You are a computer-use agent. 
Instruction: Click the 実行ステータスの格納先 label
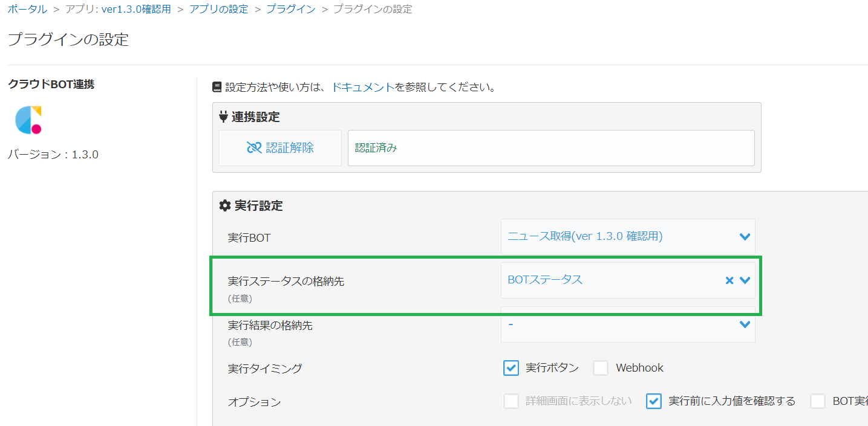pos(286,282)
